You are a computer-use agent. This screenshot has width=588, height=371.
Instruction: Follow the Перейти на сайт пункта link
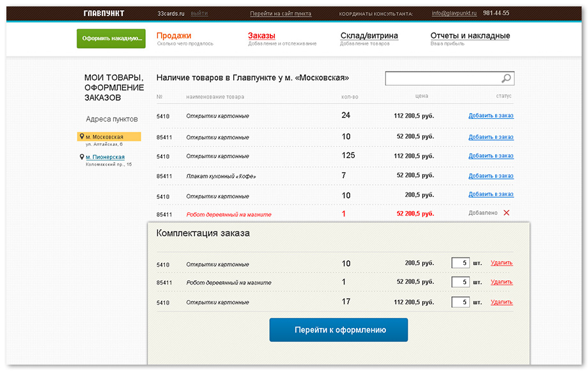(281, 13)
